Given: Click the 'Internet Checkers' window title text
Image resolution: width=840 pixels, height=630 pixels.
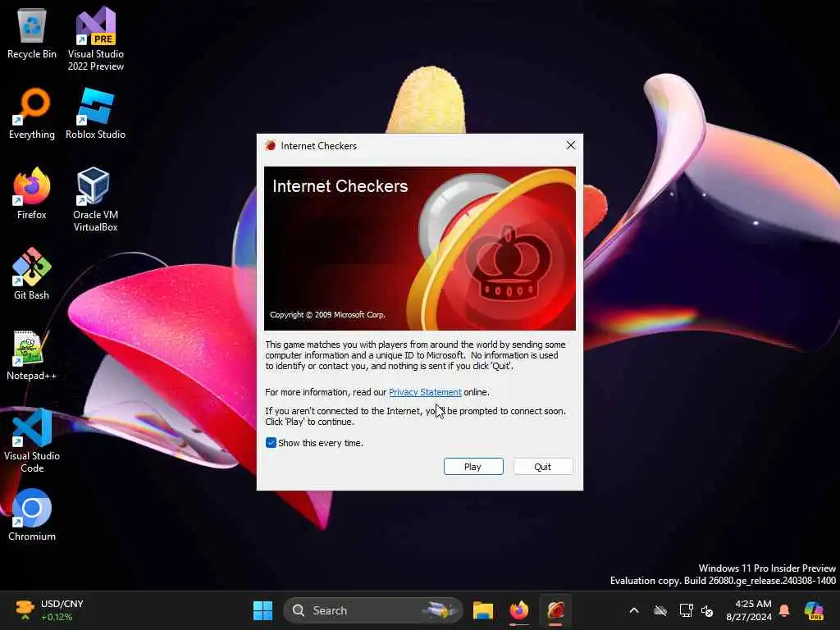Looking at the screenshot, I should click(x=319, y=146).
